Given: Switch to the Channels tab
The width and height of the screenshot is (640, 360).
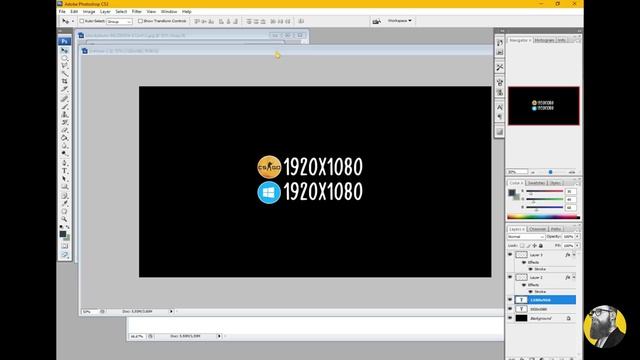Looking at the screenshot, I should click(537, 229).
